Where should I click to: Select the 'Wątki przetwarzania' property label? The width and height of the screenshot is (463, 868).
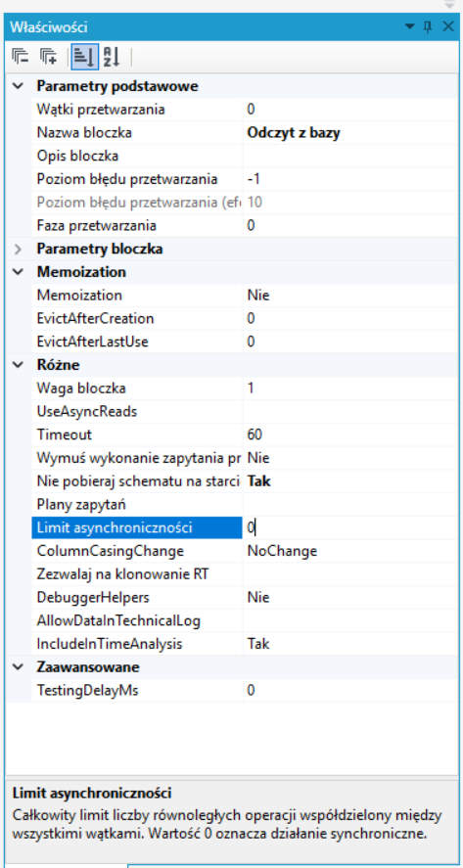[101, 110]
